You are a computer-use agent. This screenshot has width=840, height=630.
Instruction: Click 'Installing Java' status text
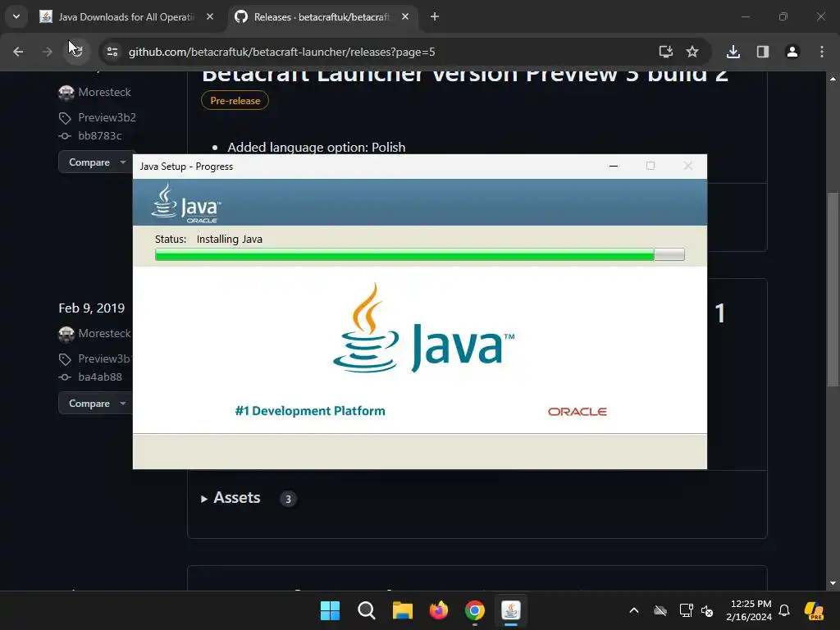pos(230,239)
